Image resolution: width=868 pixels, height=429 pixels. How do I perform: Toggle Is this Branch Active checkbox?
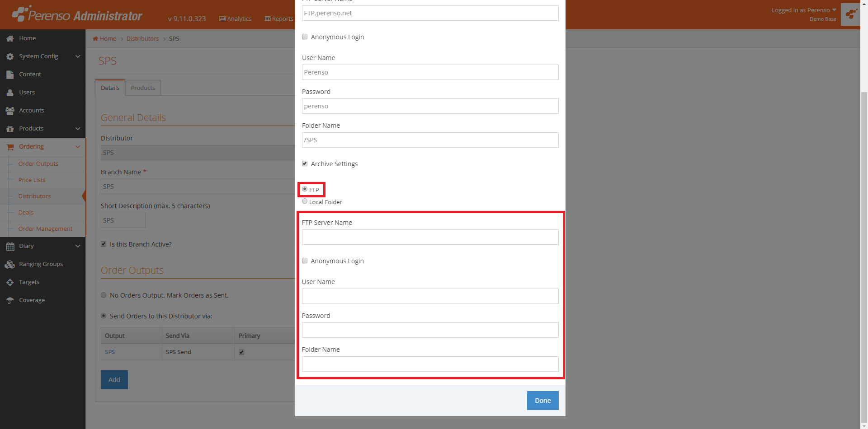click(x=104, y=244)
